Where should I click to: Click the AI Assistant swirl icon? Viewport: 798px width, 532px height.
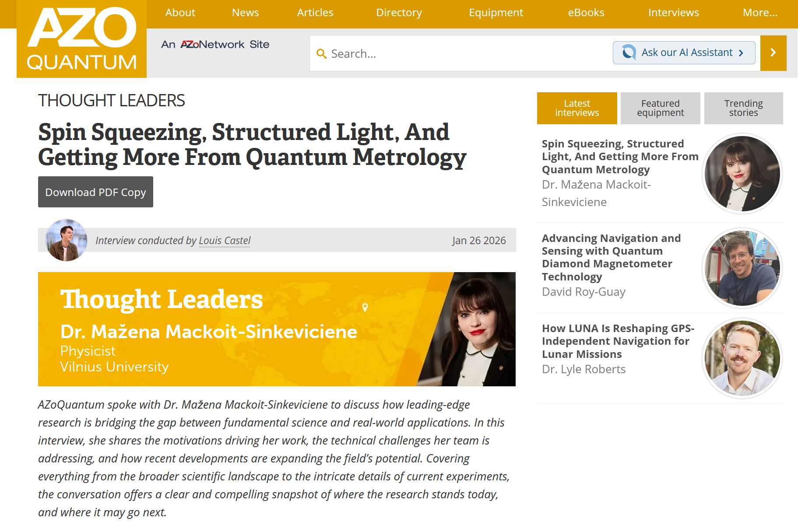tap(629, 53)
